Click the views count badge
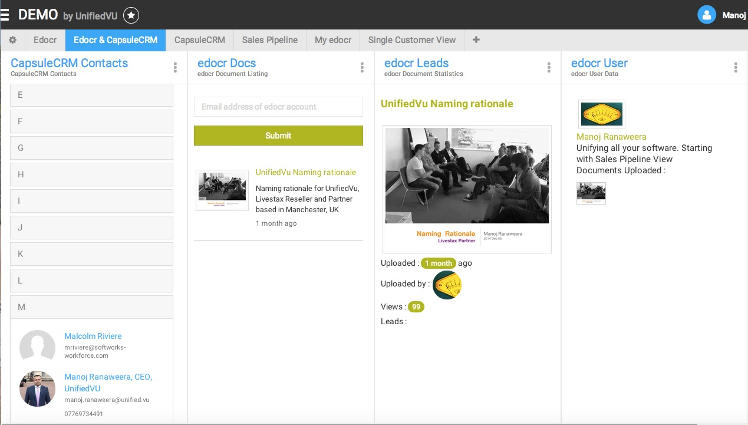 pyautogui.click(x=416, y=307)
